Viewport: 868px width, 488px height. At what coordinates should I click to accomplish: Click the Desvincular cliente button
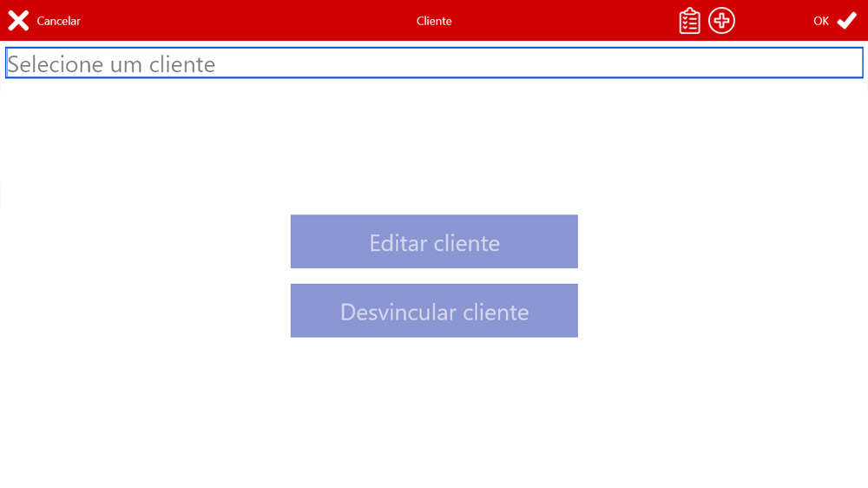[434, 311]
